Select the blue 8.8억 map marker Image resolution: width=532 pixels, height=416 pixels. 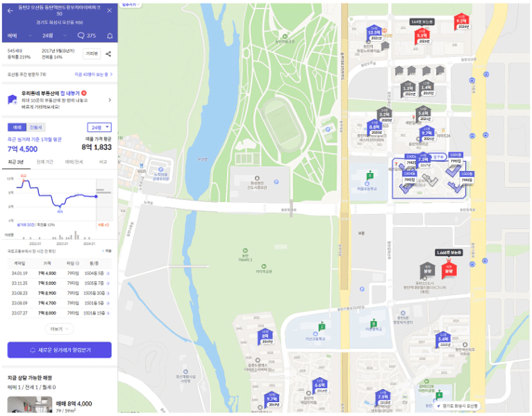[x=374, y=128]
